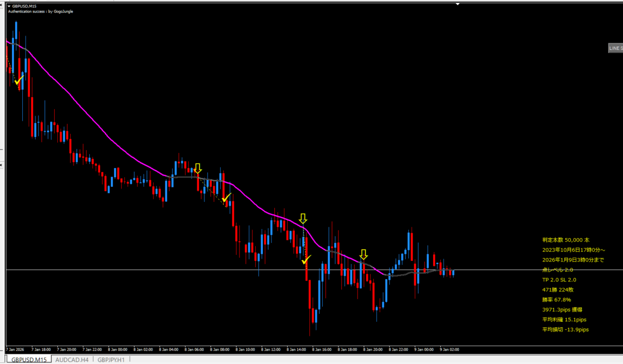Click the Authentication success by GogoJungle text

[40, 11]
